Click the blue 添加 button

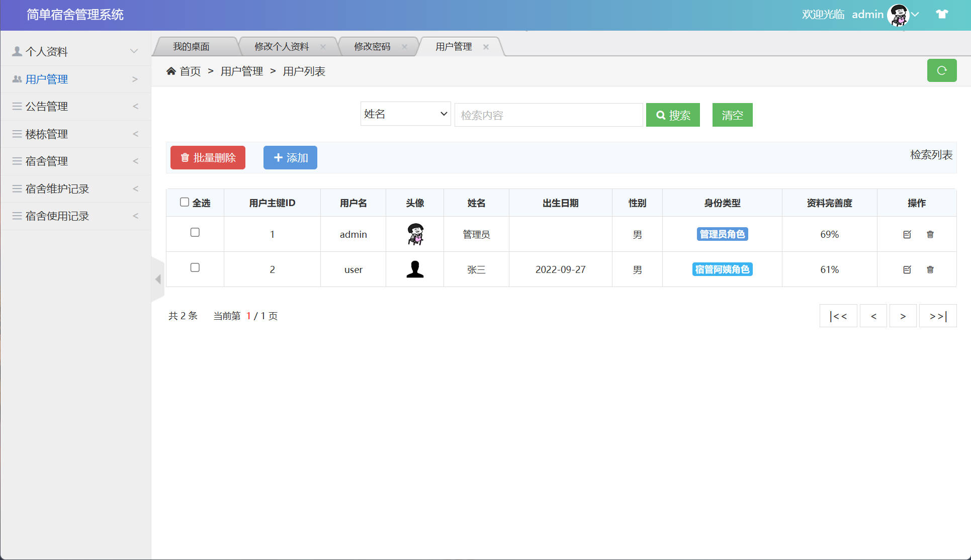click(290, 157)
